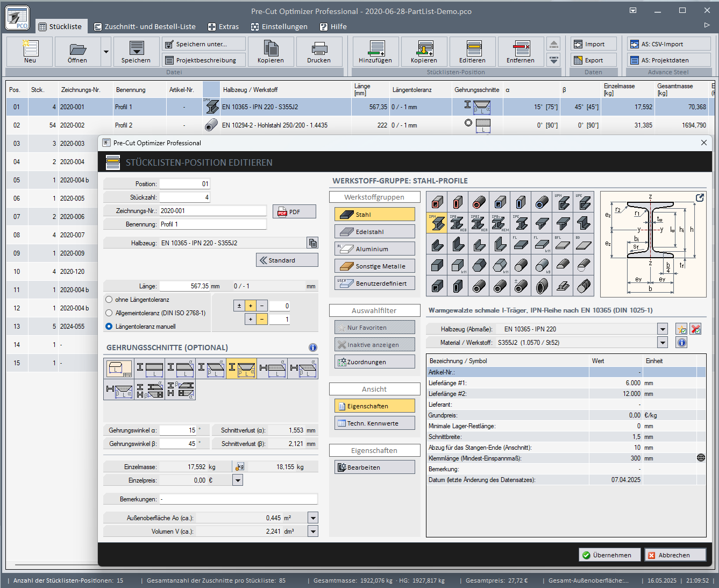This screenshot has height=588, width=719.
Task: Select Edelstahl material group
Action: (x=375, y=232)
